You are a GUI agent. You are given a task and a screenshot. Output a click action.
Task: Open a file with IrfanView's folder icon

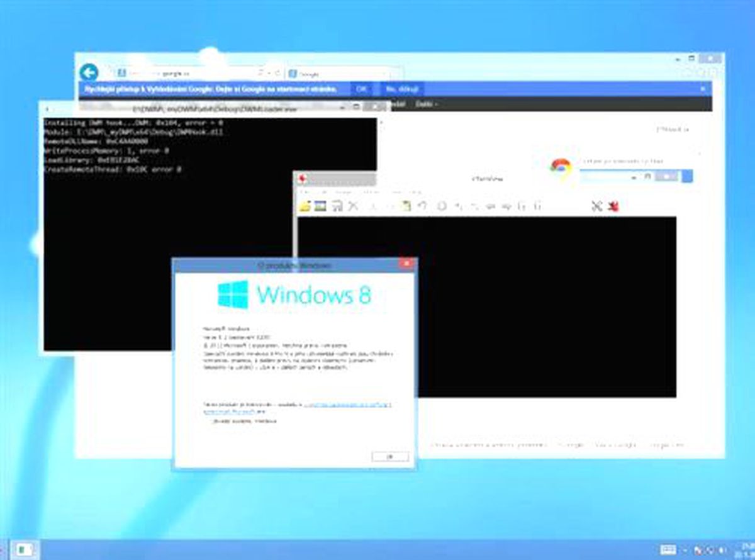[305, 206]
